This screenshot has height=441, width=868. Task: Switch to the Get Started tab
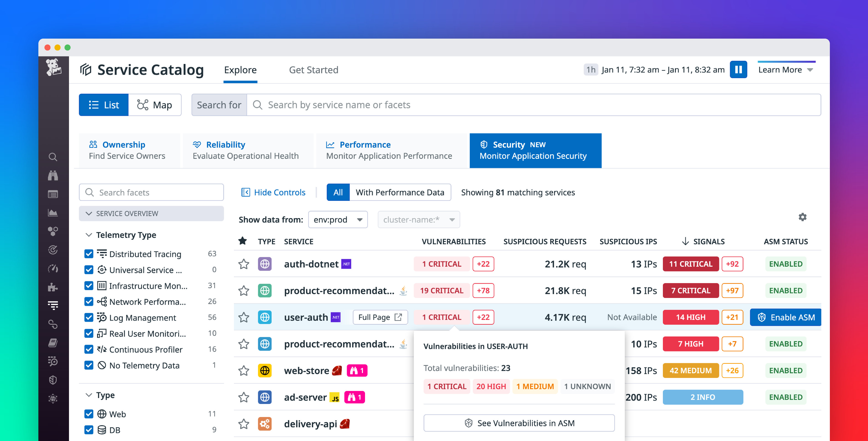[x=313, y=70]
